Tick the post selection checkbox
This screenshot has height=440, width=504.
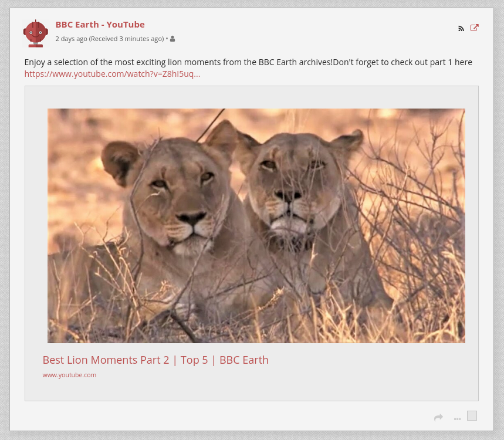[x=472, y=415]
